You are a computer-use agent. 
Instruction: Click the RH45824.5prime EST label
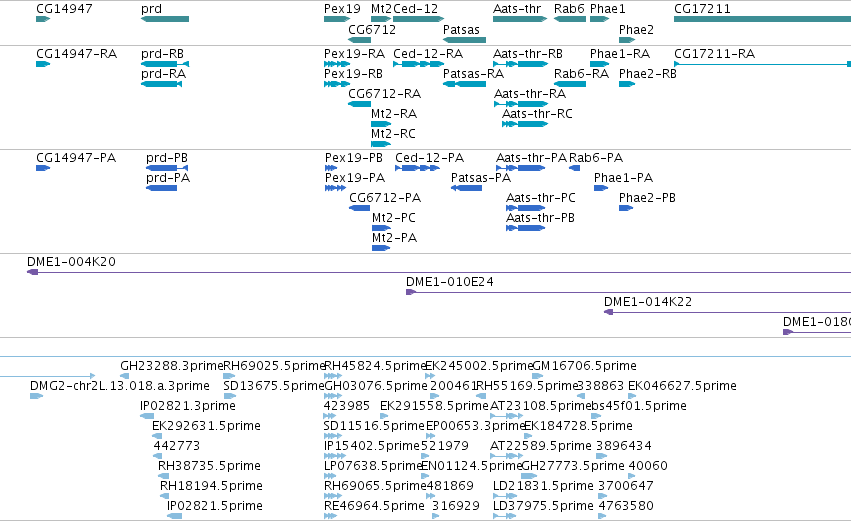[x=375, y=366]
